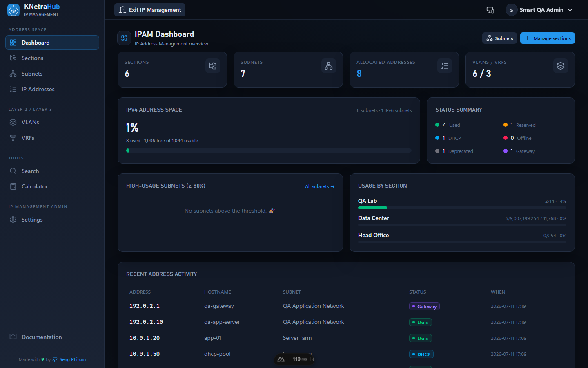Click the Search magnifier icon in sidebar
Image resolution: width=588 pixels, height=368 pixels.
13,171
